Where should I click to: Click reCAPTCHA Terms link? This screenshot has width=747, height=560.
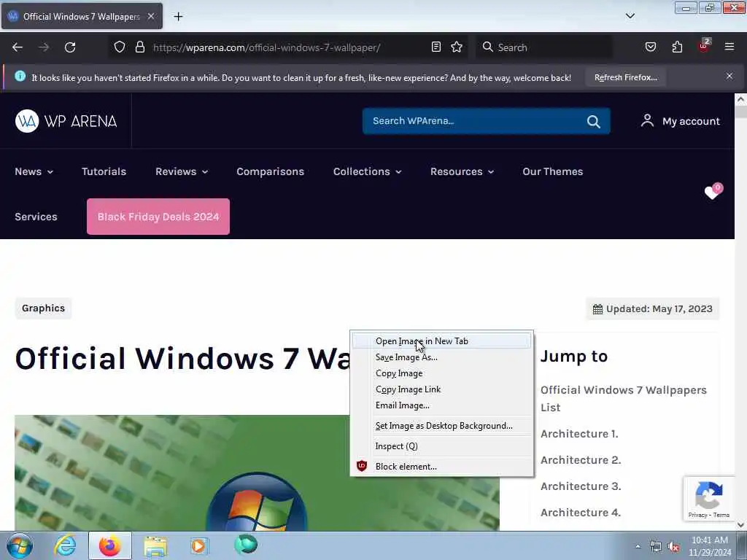point(721,515)
